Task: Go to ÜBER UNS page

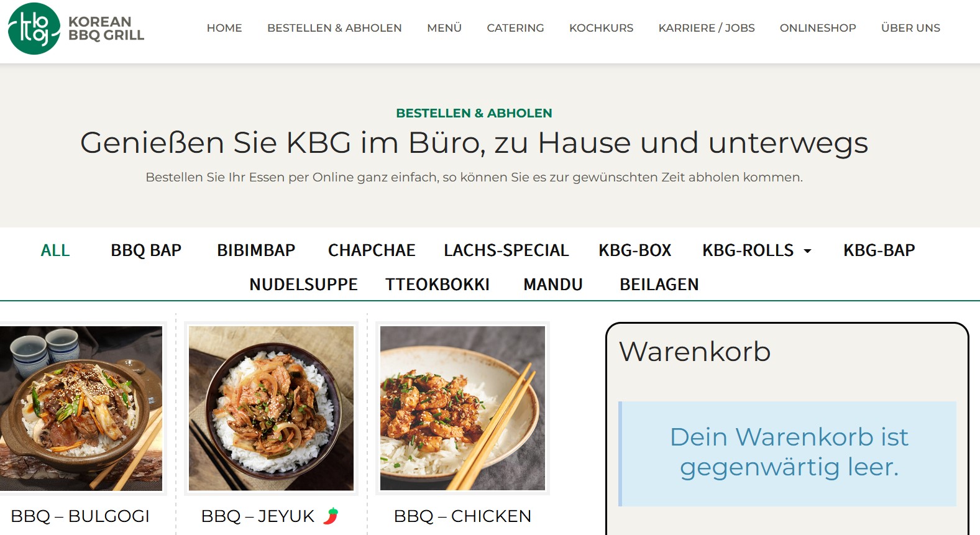Action: click(910, 28)
